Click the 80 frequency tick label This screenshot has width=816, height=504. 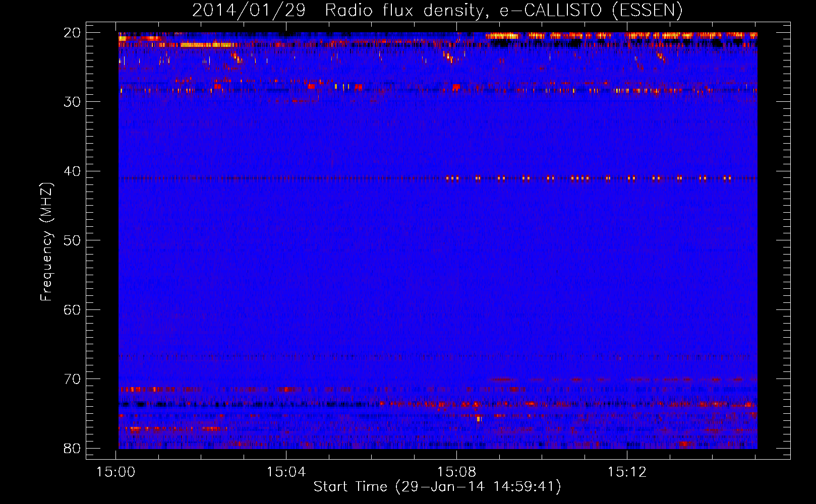point(72,448)
